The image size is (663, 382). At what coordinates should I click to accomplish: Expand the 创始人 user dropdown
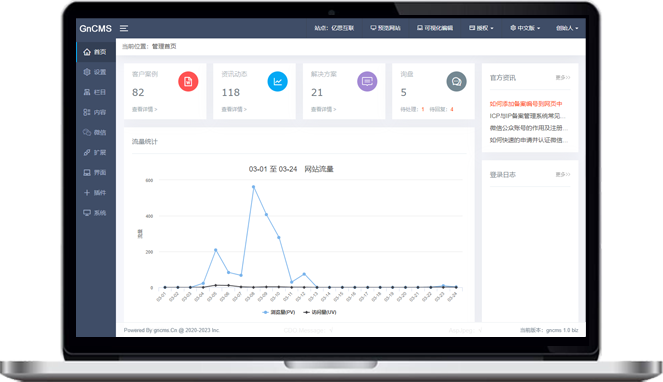coord(567,28)
